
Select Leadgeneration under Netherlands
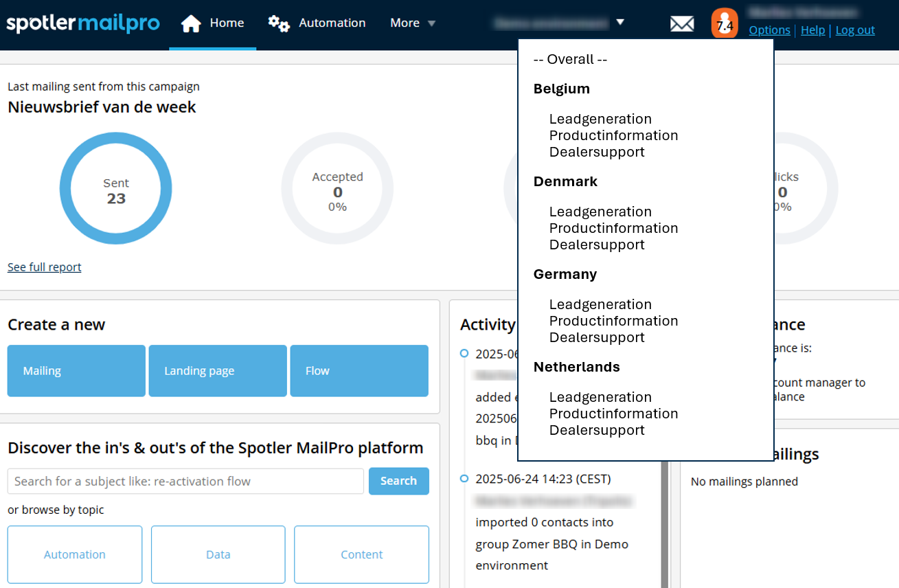[600, 397]
